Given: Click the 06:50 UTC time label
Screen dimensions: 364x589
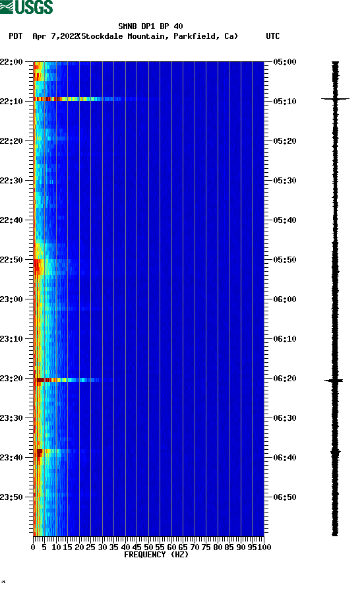Looking at the screenshot, I should [285, 497].
